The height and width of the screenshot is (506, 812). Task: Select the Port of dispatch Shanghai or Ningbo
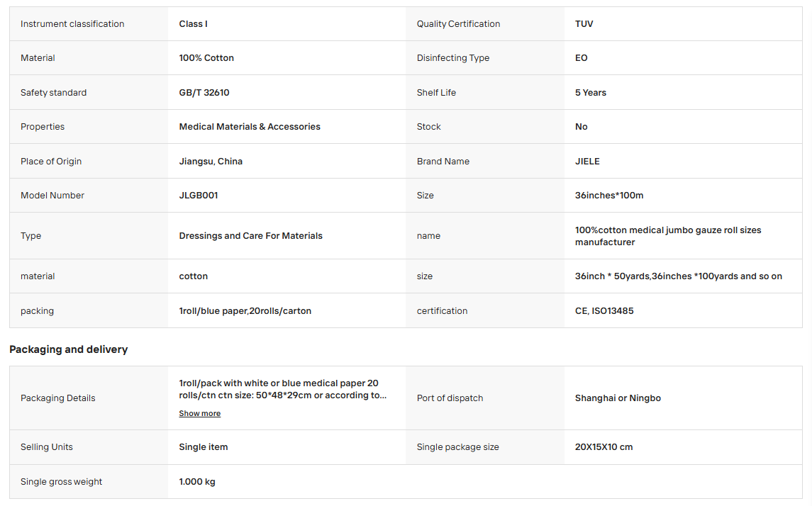click(x=618, y=398)
